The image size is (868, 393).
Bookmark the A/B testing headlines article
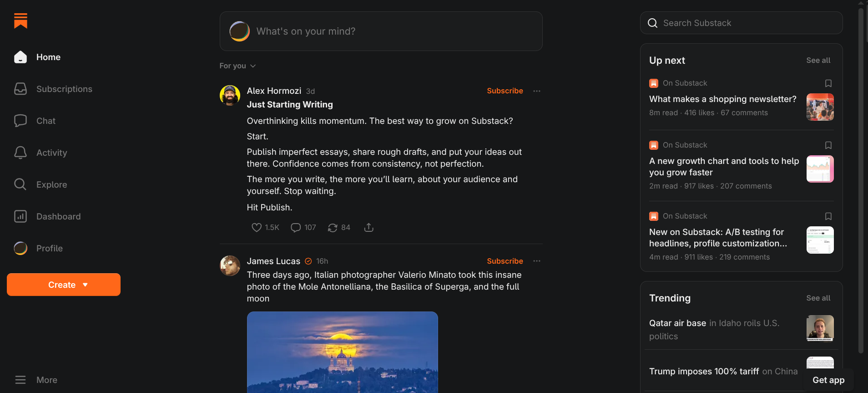click(x=828, y=216)
